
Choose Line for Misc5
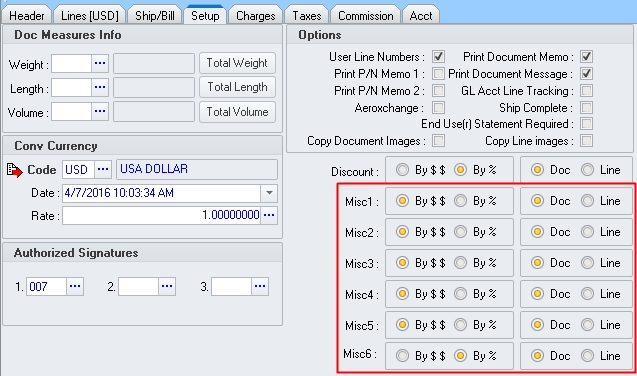pos(587,324)
